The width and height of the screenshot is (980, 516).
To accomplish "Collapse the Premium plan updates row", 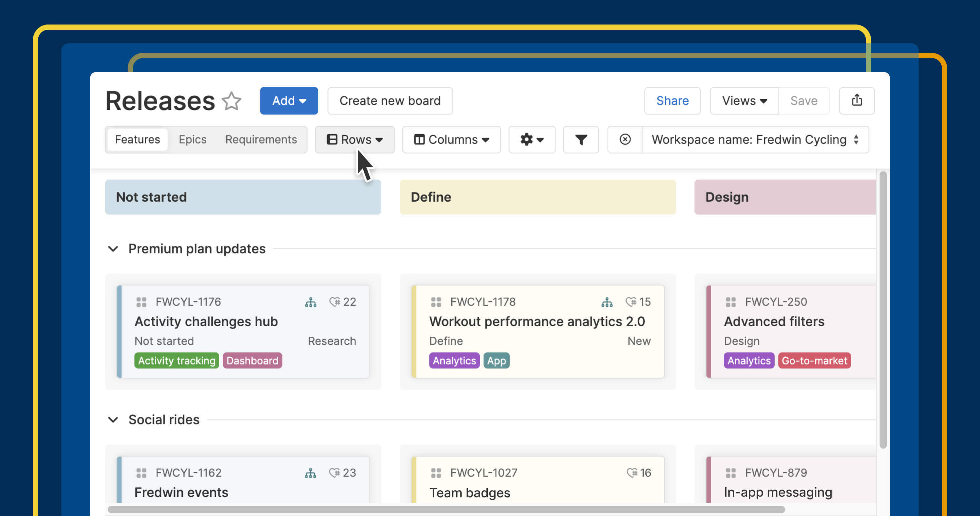I will coord(113,249).
